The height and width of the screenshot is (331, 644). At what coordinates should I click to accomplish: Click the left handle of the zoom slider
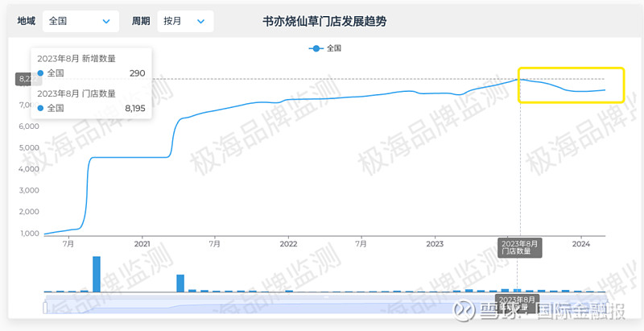pyautogui.click(x=45, y=307)
